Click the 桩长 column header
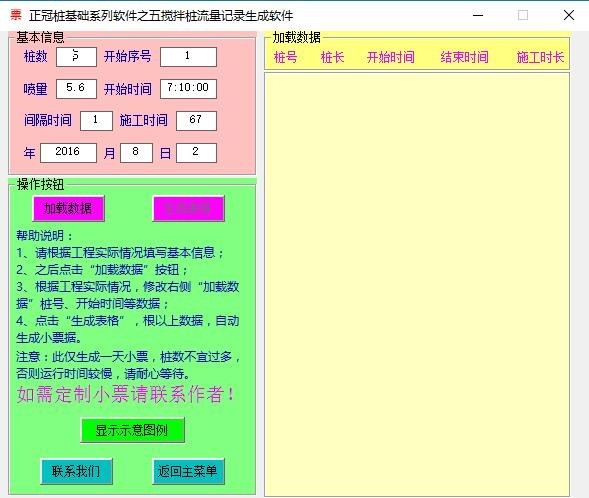The width and height of the screenshot is (589, 498). tap(332, 57)
